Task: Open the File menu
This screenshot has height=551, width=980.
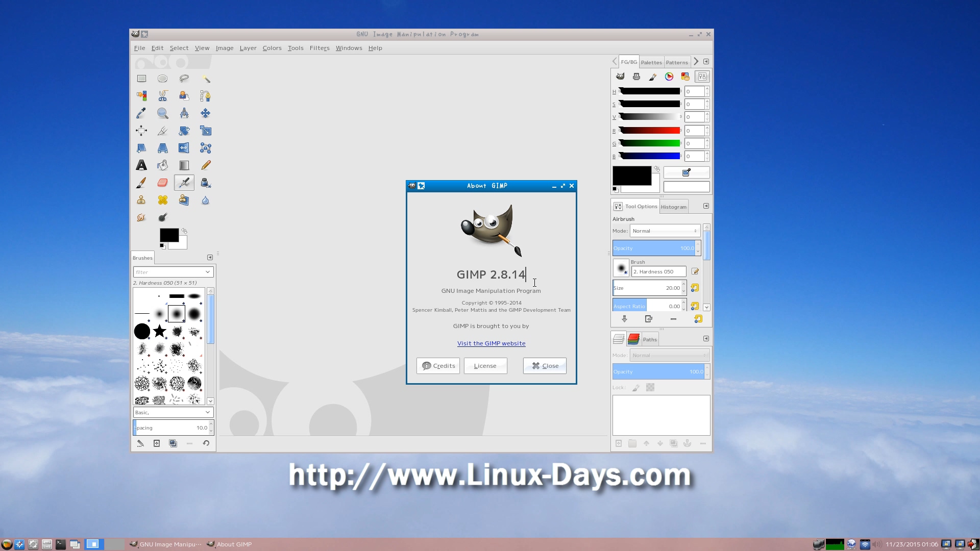Action: pyautogui.click(x=139, y=48)
